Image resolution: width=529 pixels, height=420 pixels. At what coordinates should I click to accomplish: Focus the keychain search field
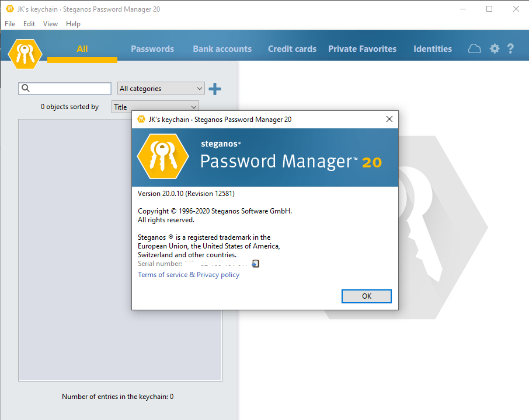(65, 88)
